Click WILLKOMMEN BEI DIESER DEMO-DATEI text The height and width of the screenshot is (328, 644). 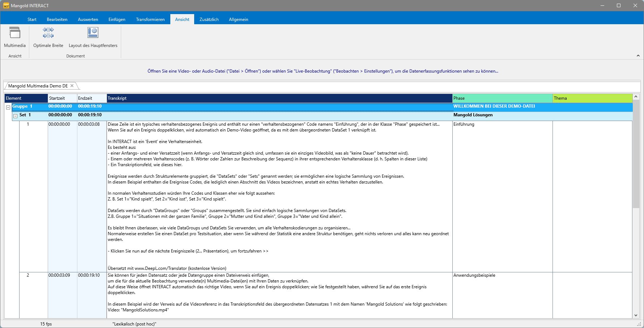pyautogui.click(x=494, y=106)
